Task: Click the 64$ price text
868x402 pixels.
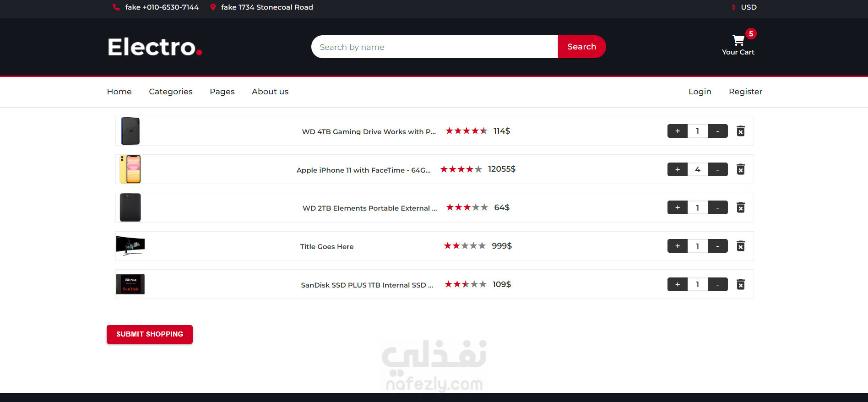Action: (502, 207)
